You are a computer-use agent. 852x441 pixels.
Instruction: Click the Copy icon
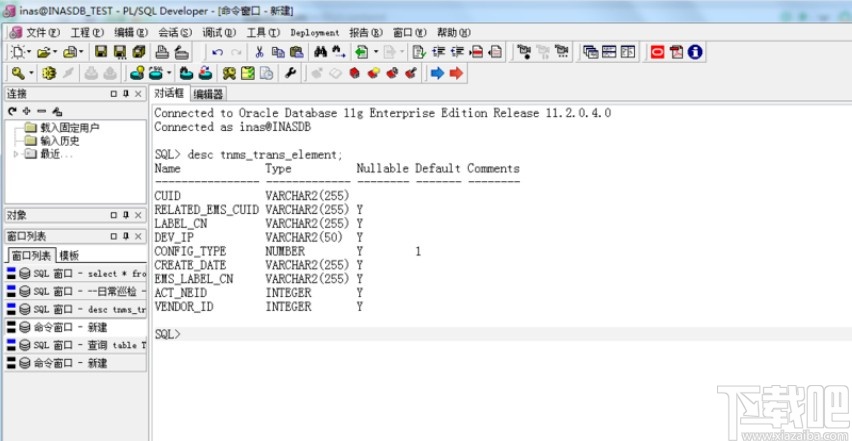tap(278, 52)
